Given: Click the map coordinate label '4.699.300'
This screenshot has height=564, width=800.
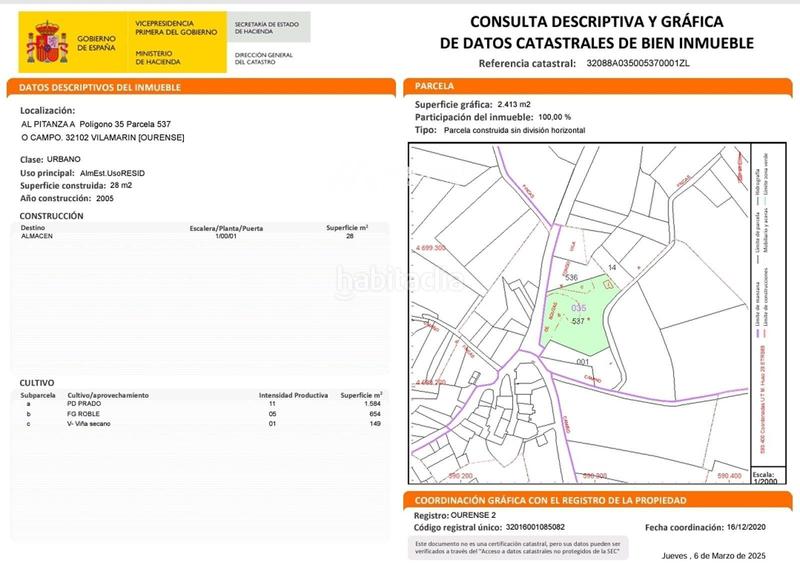Looking at the screenshot, I should 430,248.
